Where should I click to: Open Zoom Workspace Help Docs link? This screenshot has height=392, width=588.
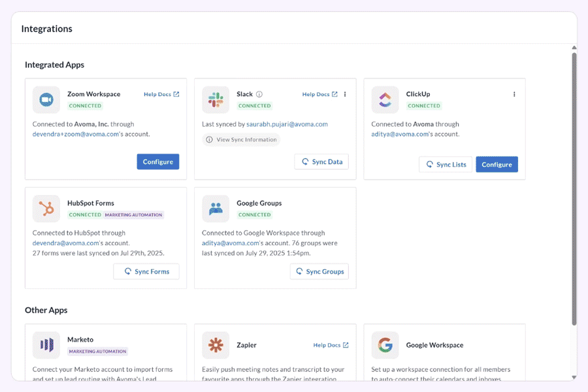(161, 94)
